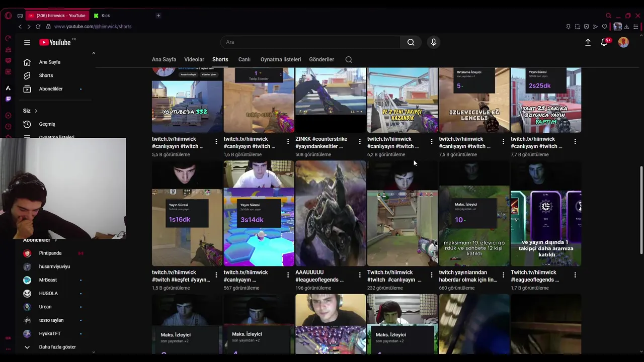Screen dimensions: 644x362
Task: Search within the channel using the tab-row magnifier
Action: click(x=349, y=59)
